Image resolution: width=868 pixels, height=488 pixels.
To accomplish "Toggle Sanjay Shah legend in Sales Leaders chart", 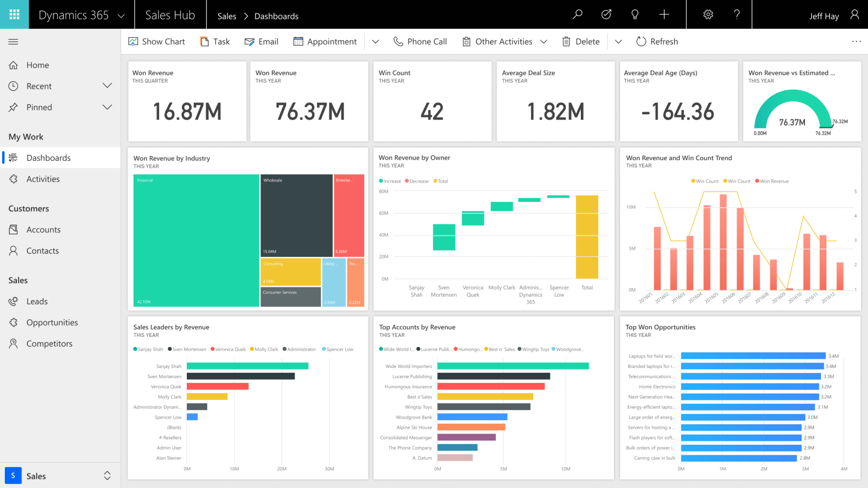I will click(x=148, y=349).
